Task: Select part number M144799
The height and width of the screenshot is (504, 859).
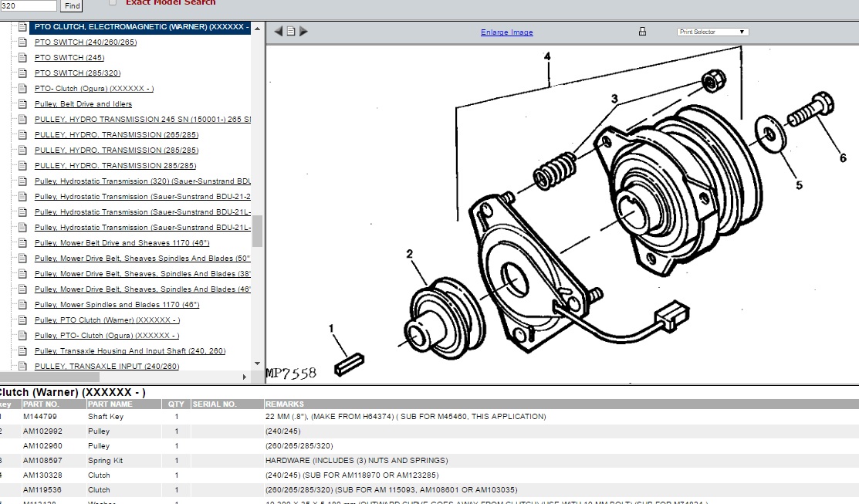Action: click(40, 416)
